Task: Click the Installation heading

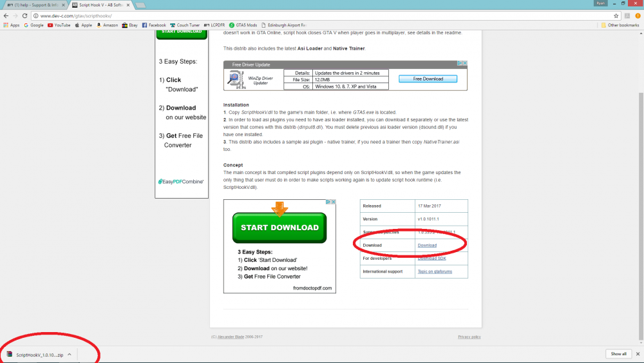Action: coord(236,105)
